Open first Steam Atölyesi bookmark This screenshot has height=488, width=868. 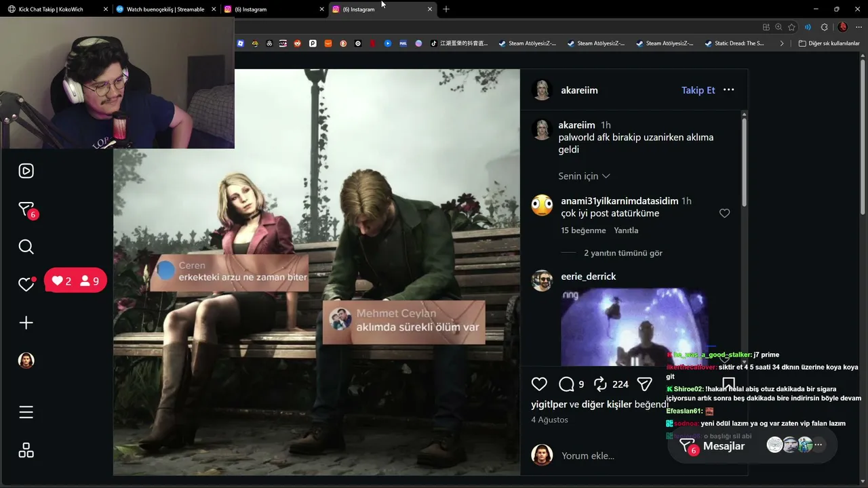(x=527, y=43)
